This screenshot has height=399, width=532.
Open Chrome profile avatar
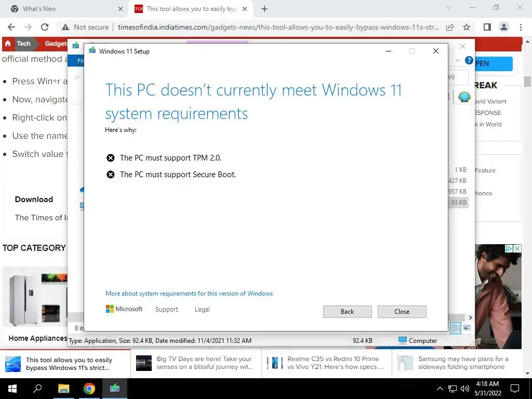pyautogui.click(x=504, y=27)
